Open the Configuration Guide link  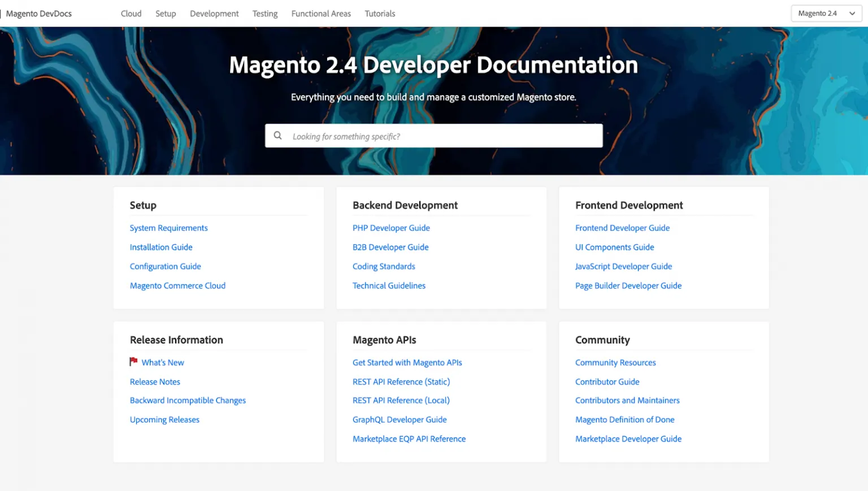[166, 266]
